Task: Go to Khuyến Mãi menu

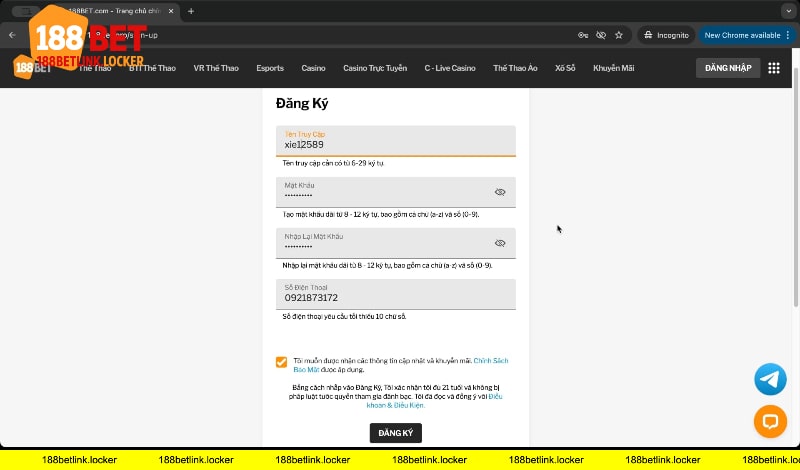Action: click(x=613, y=68)
